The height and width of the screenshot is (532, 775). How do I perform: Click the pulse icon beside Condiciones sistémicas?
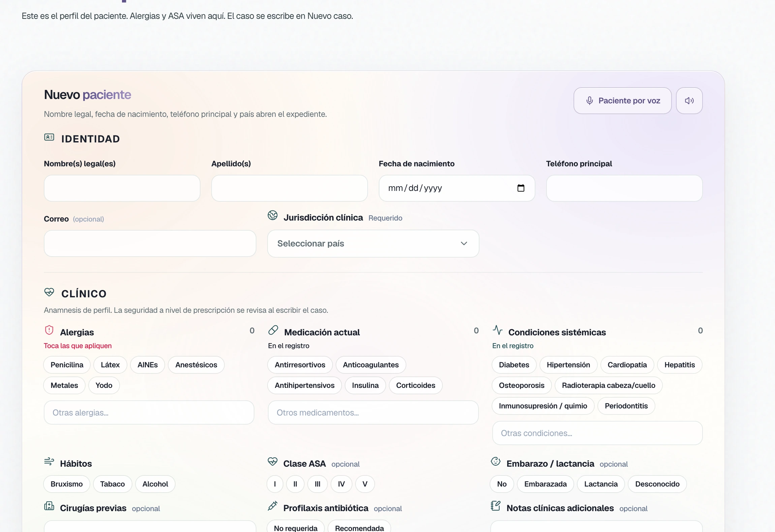click(x=497, y=330)
